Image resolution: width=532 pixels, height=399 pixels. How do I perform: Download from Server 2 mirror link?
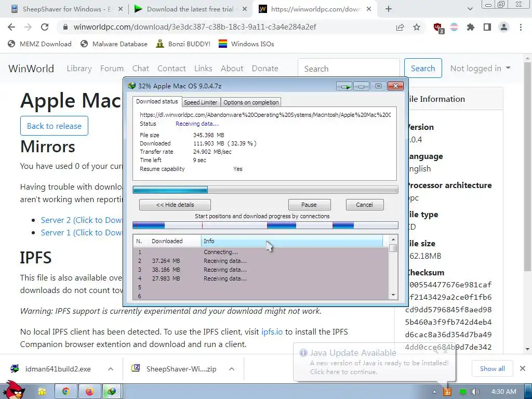coord(82,220)
